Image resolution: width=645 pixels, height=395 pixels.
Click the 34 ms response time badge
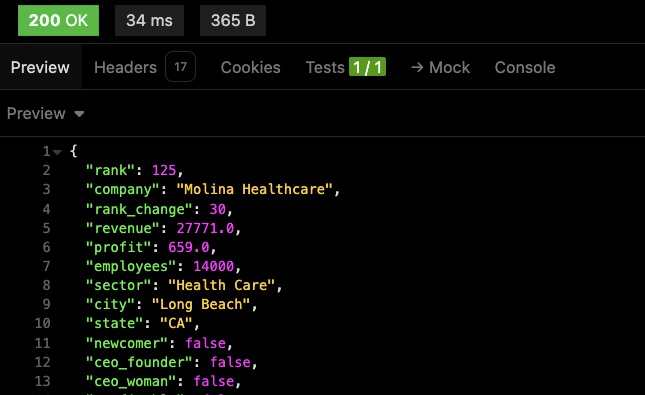click(x=149, y=21)
